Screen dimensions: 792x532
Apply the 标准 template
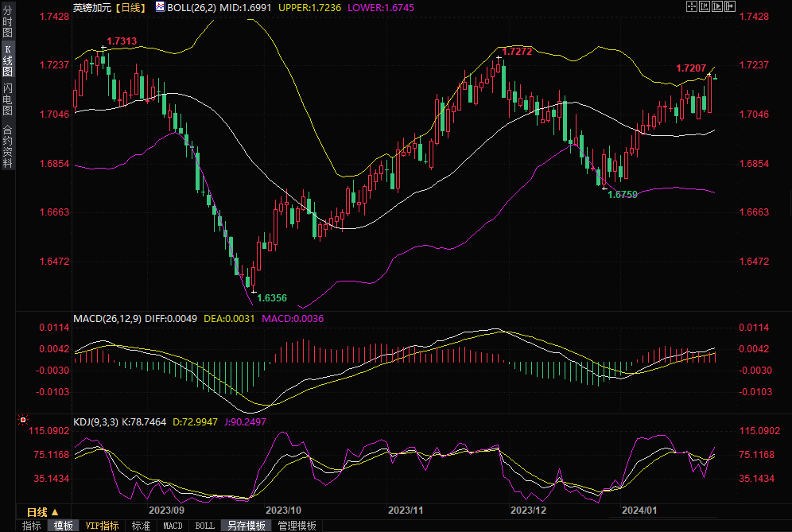[x=141, y=526]
